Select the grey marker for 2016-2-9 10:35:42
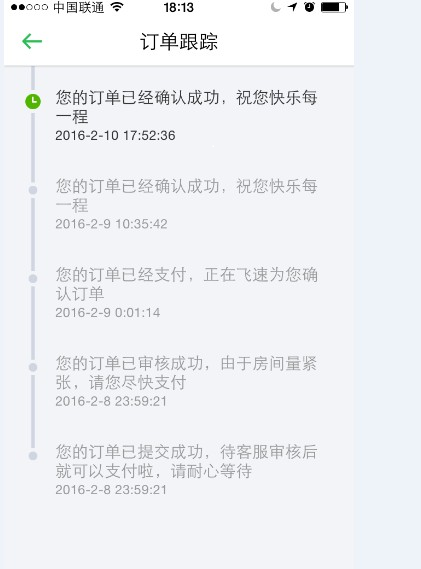The height and width of the screenshot is (569, 421). [x=33, y=190]
